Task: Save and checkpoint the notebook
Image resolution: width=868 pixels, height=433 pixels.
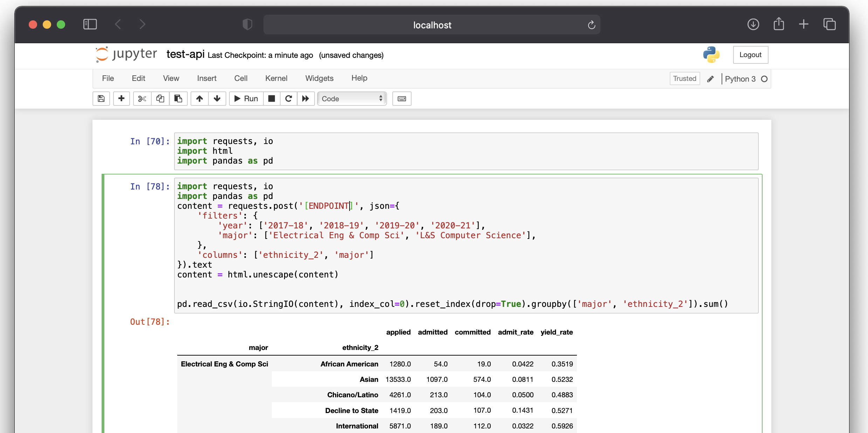Action: click(101, 98)
